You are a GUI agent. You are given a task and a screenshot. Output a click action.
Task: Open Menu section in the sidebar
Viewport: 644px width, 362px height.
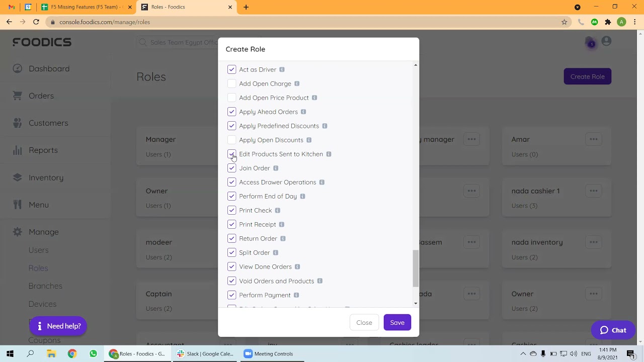coord(38,205)
